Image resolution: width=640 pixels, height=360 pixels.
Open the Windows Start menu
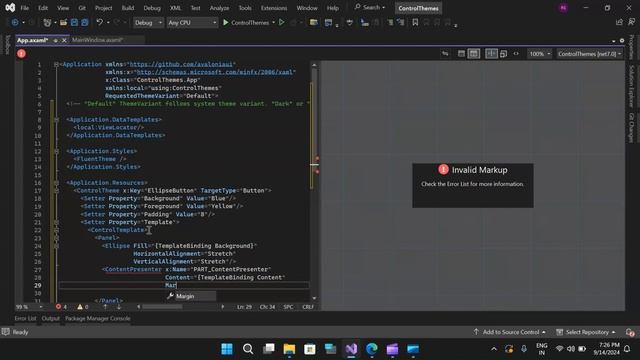pos(227,349)
